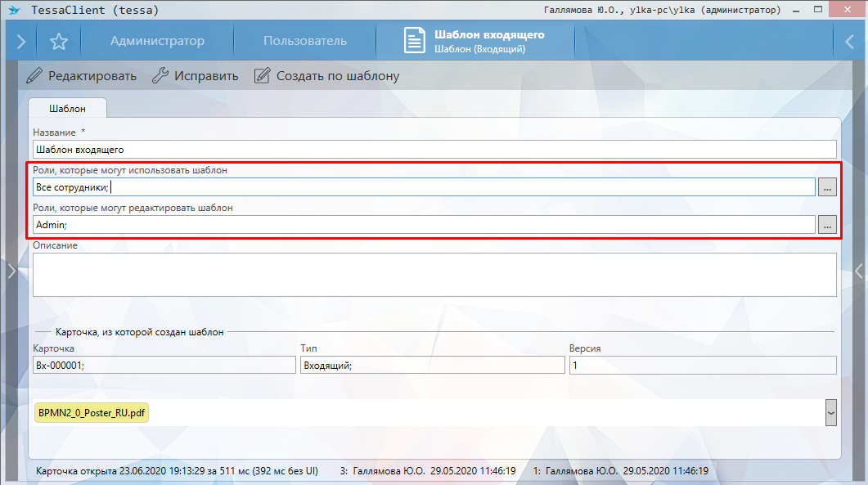Click status entry 1: Галлямова Ю.О.

pyautogui.click(x=621, y=471)
